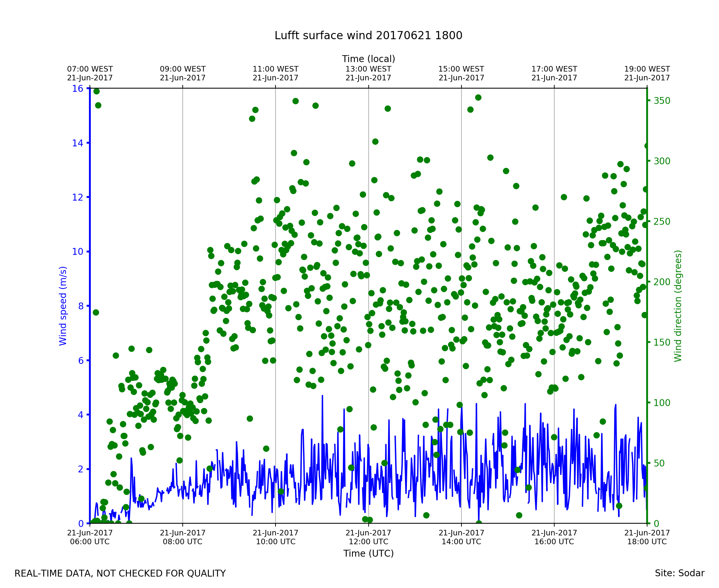This screenshot has height=588, width=719.
Task: Click the 'REAL-TIME DATA, NOT CHECKED FOR QUALITY' notice
Action: (x=120, y=574)
